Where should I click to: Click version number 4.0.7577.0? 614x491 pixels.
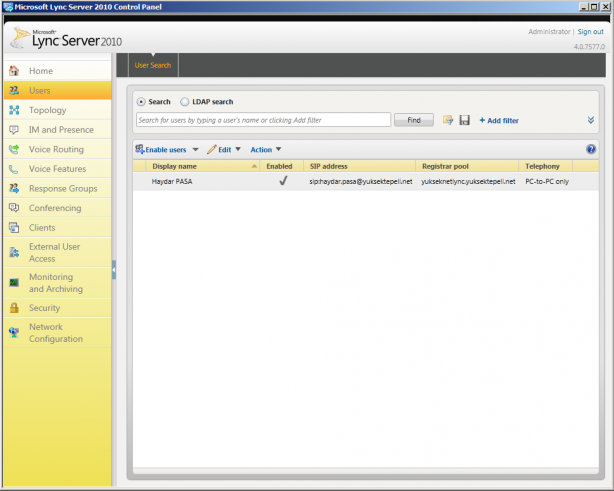point(589,47)
